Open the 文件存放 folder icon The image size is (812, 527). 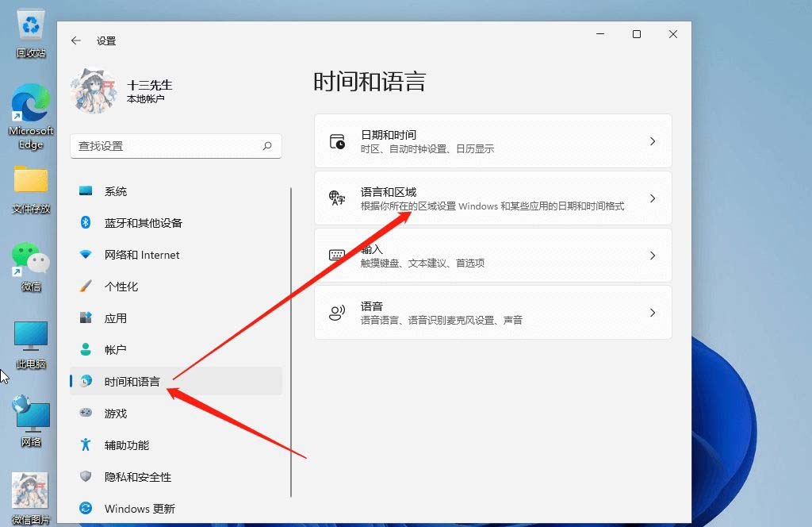(31, 190)
